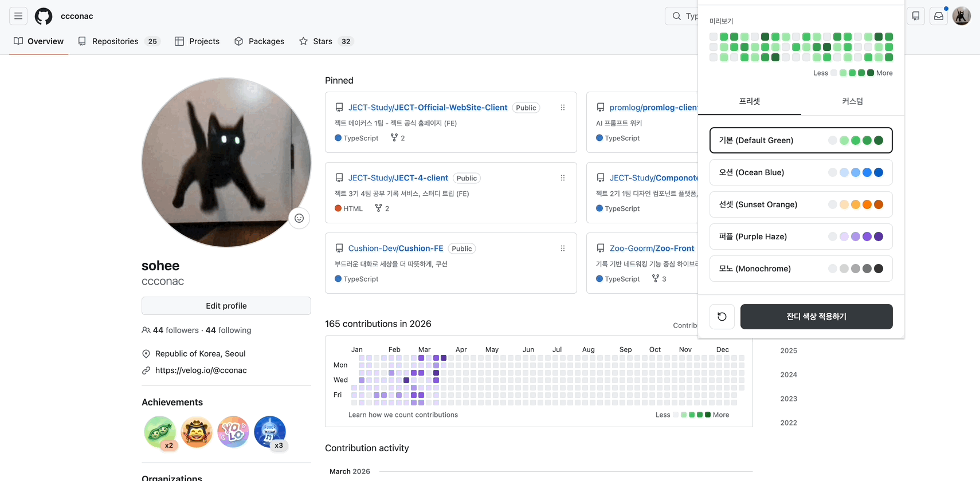Open the Projects tab
This screenshot has width=980, height=481.
[x=197, y=41]
